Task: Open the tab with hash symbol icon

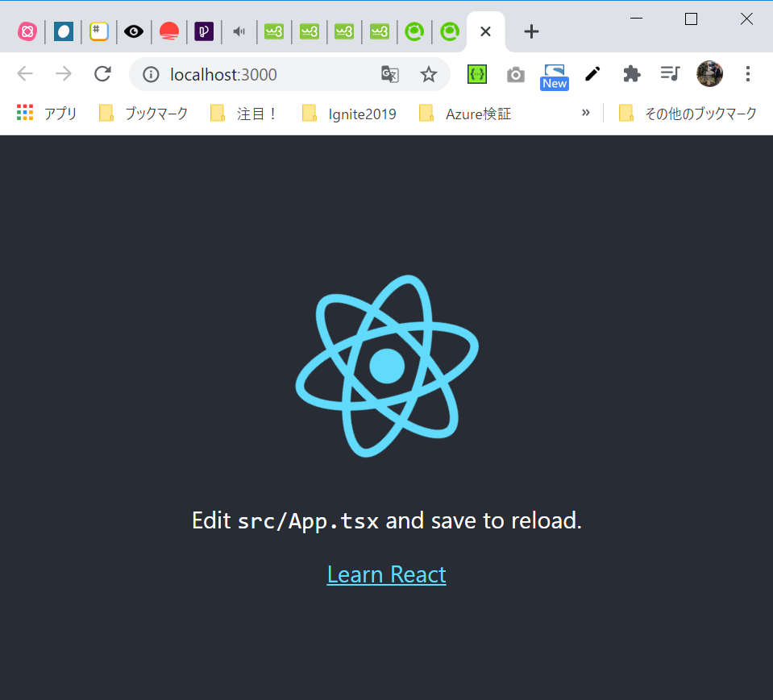Action: pyautogui.click(x=98, y=31)
